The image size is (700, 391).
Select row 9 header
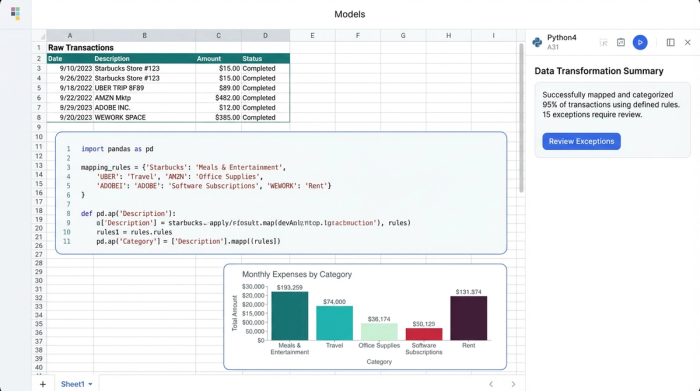click(39, 127)
